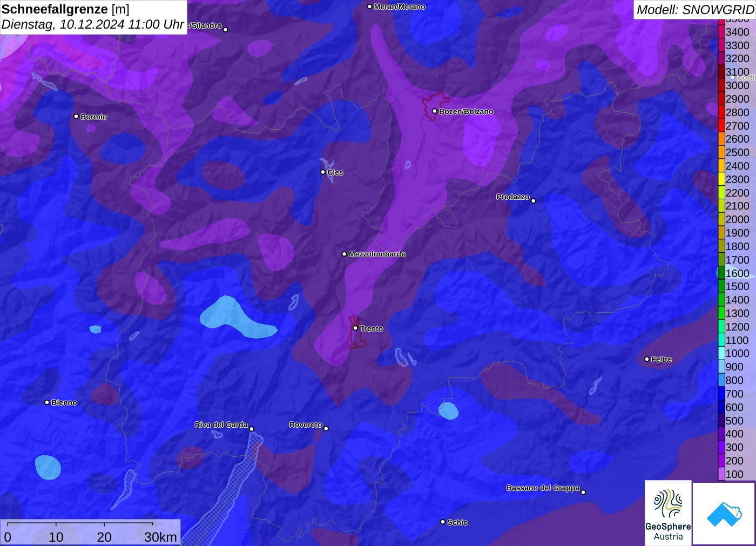Viewport: 756px width, 546px height.
Task: Click the '30km' scale bar label
Action: pyautogui.click(x=160, y=537)
